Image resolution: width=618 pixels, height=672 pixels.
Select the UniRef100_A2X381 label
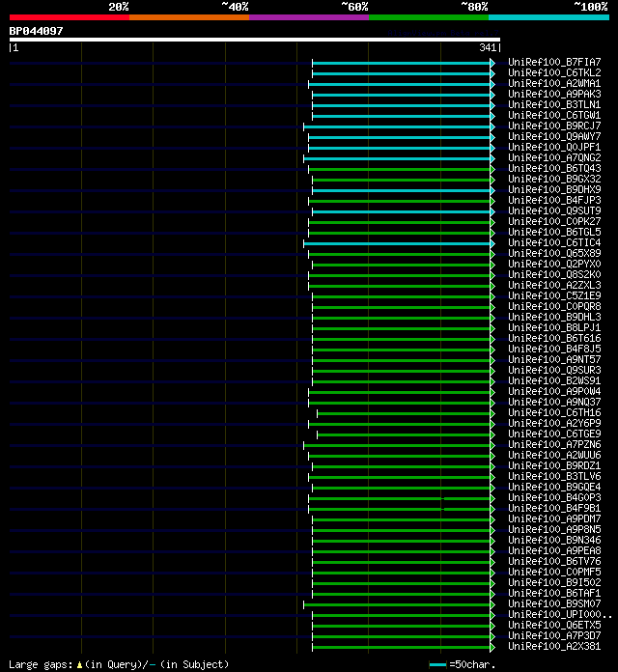click(554, 646)
